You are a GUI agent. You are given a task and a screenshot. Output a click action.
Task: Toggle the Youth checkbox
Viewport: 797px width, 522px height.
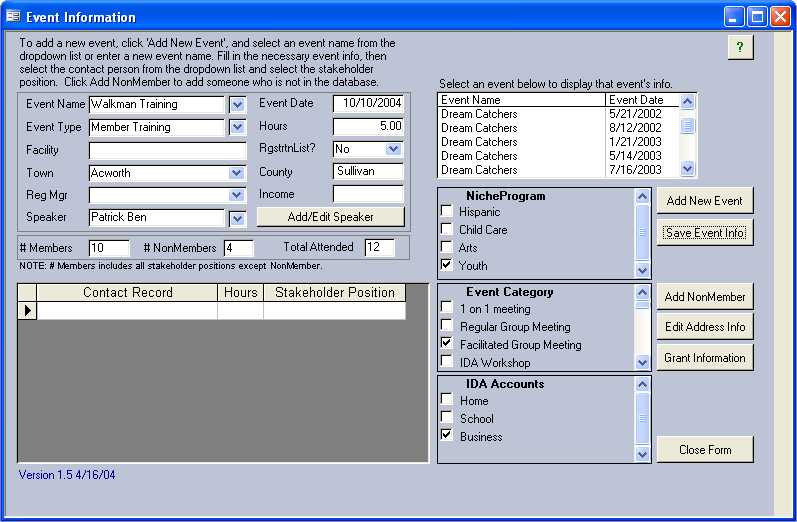tap(446, 266)
